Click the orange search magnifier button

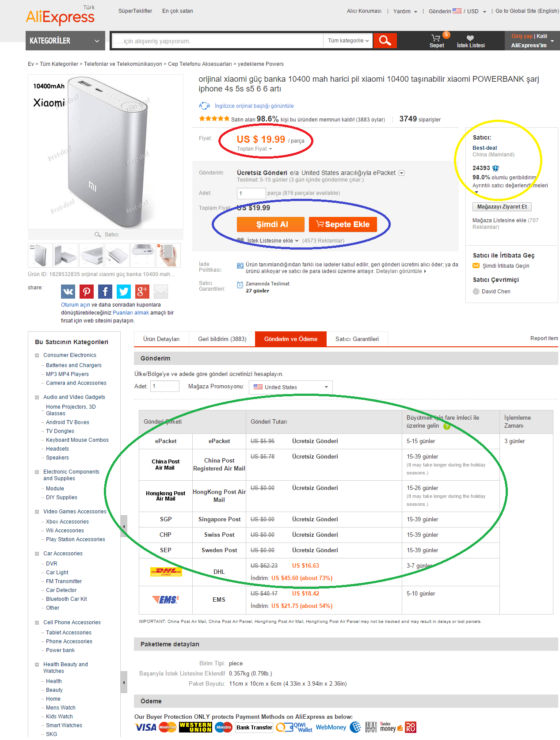click(385, 41)
